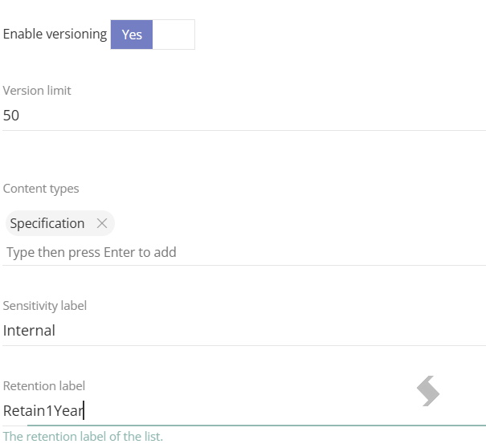
Task: Focus the 'Type then press Enter to add' box
Action: point(244,252)
